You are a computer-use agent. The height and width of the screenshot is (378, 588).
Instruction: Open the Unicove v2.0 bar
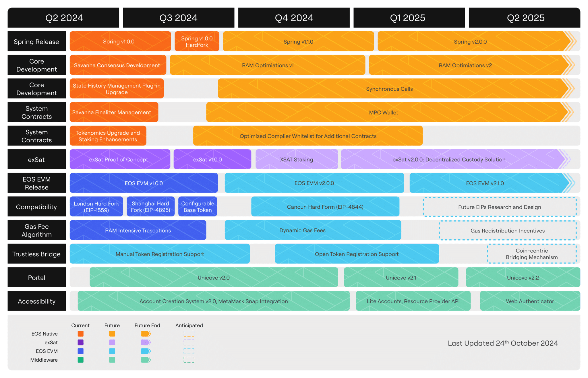(x=214, y=278)
